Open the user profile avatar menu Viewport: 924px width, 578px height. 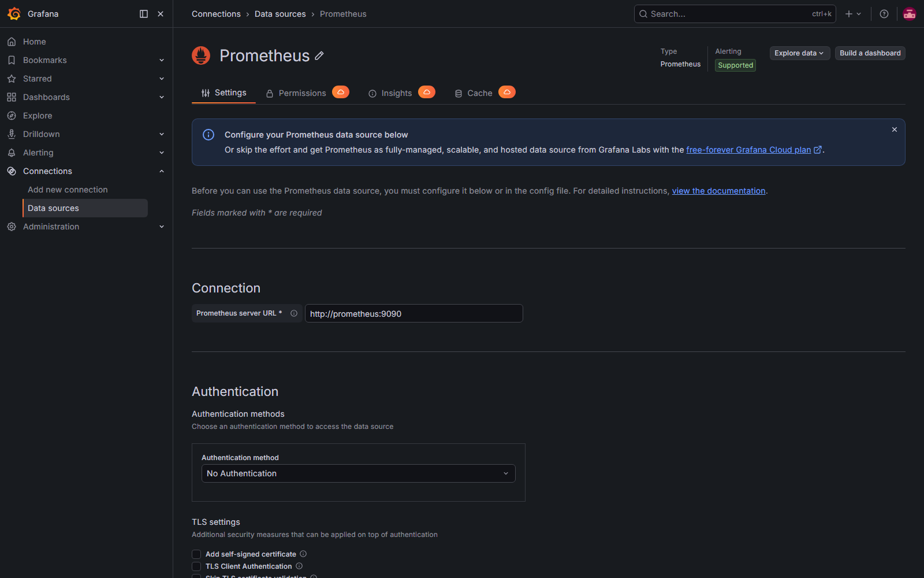point(910,14)
